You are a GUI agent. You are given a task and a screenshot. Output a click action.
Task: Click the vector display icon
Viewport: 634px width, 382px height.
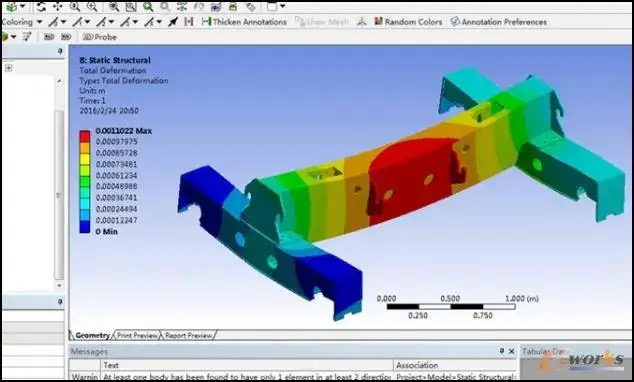(x=27, y=37)
